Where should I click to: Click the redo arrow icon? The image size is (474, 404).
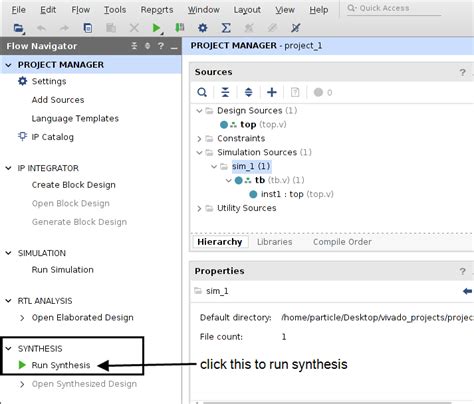(64, 28)
